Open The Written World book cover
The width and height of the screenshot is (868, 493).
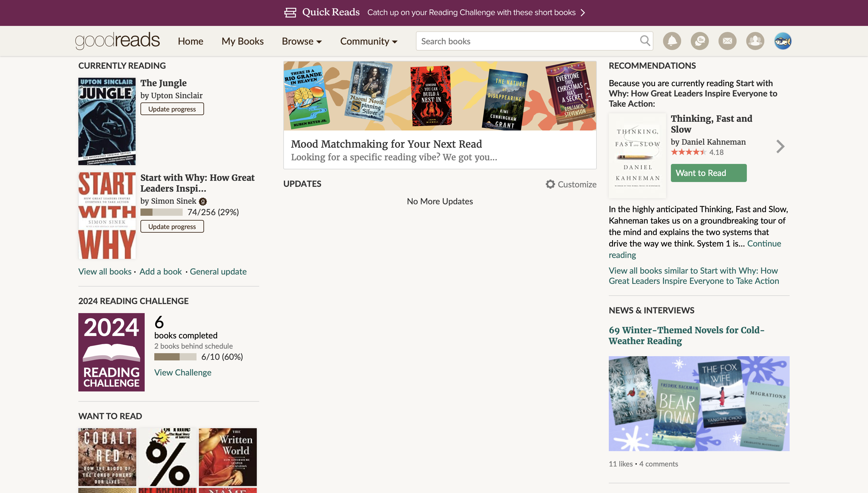point(228,457)
